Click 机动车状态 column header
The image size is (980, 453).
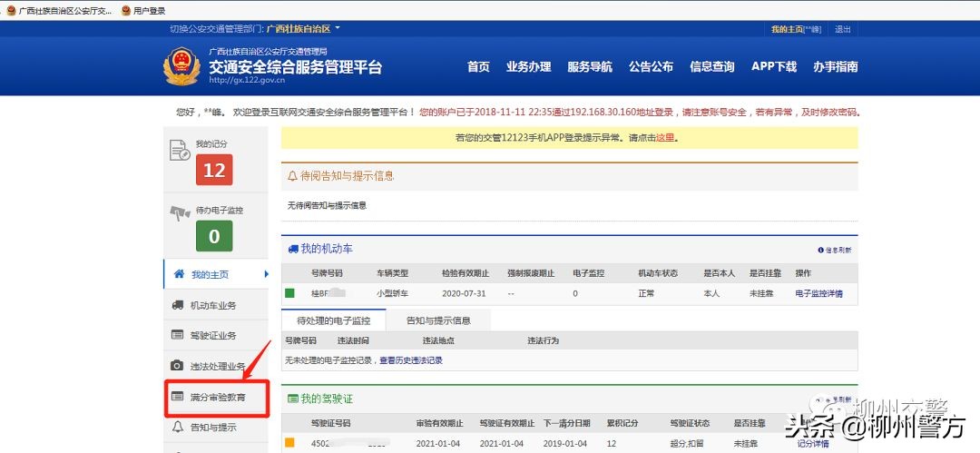coord(658,273)
